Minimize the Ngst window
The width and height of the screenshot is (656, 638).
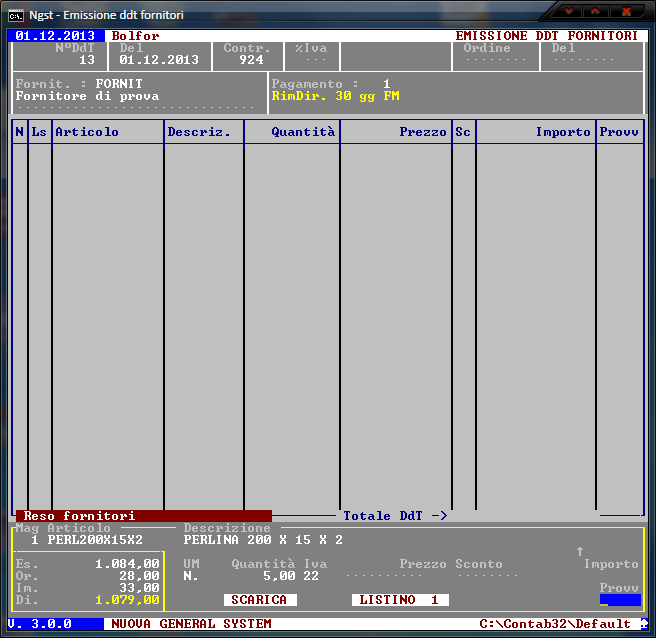click(571, 12)
